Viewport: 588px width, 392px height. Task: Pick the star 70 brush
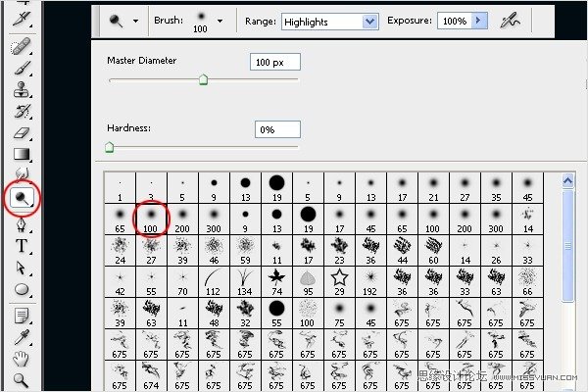(182, 282)
